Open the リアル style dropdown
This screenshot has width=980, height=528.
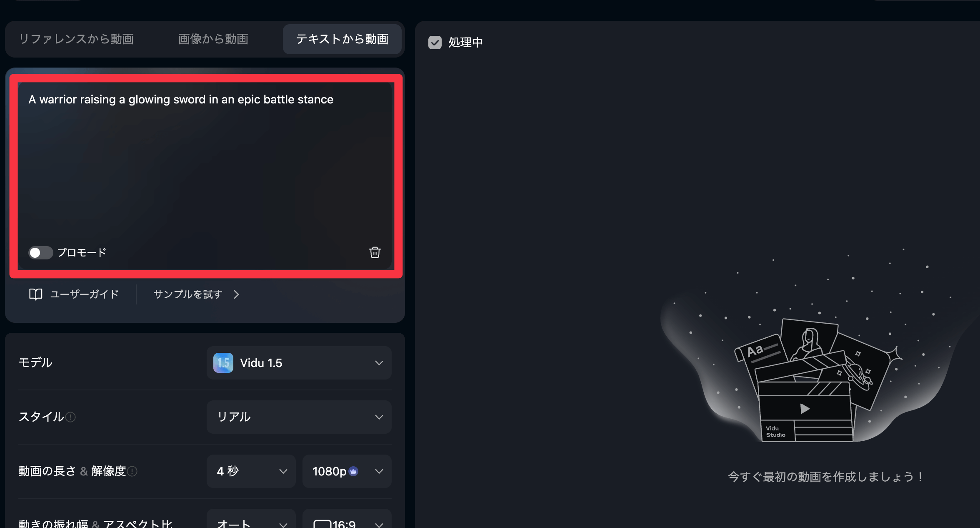[x=299, y=417]
